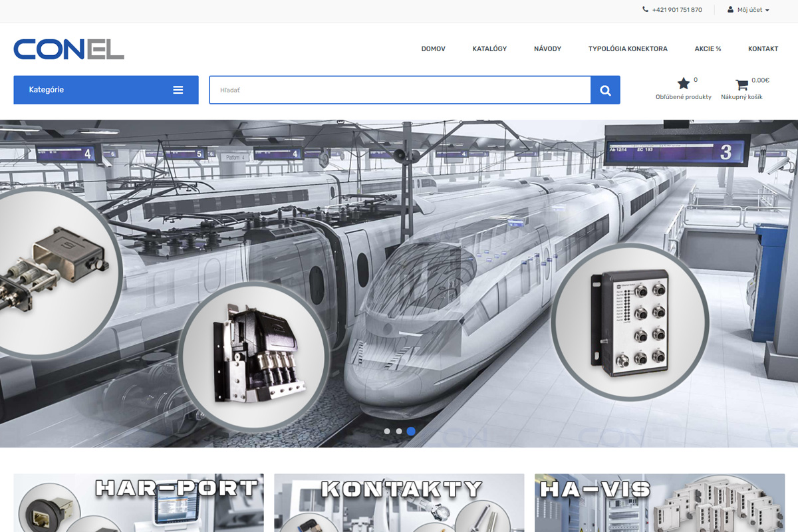This screenshot has width=798, height=532.
Task: Click the CONEL logo
Action: coord(69,49)
